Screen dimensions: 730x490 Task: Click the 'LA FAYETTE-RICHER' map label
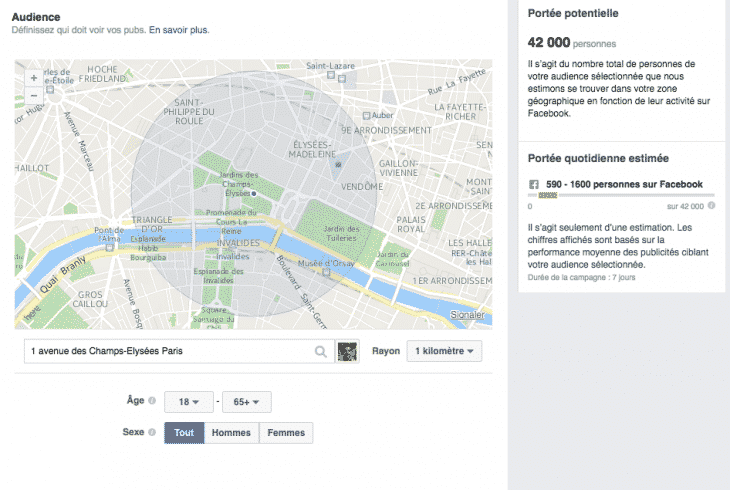(x=460, y=112)
